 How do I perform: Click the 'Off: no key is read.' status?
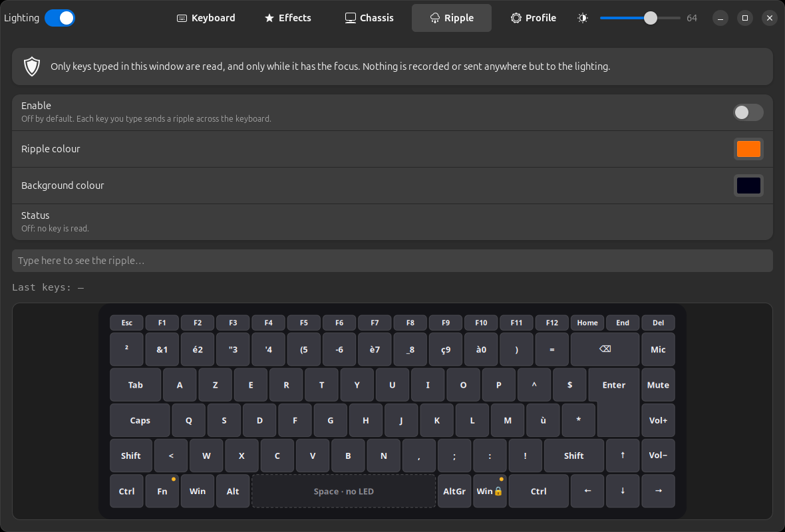pos(55,229)
